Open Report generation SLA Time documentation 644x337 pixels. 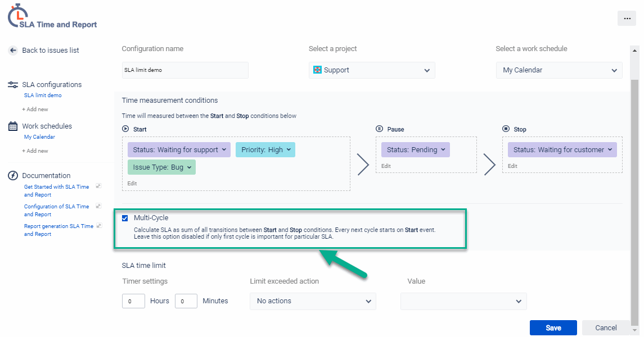58,230
